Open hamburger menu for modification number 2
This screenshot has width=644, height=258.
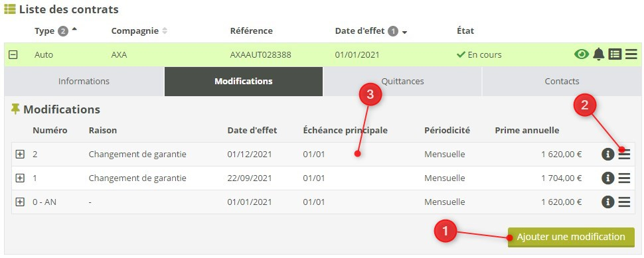[624, 155]
